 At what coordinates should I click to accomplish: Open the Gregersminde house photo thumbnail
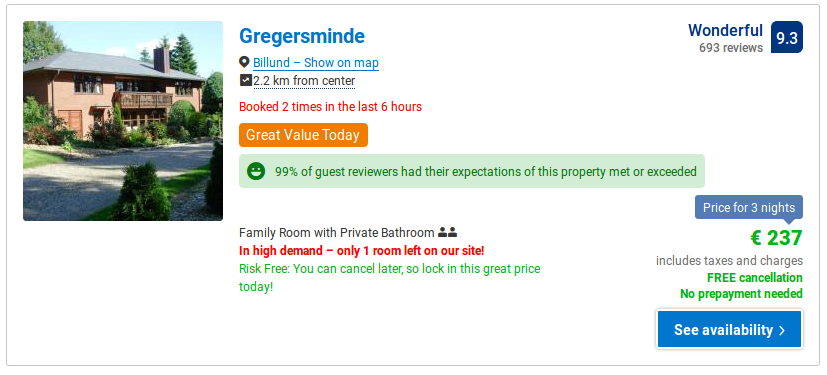coord(123,121)
